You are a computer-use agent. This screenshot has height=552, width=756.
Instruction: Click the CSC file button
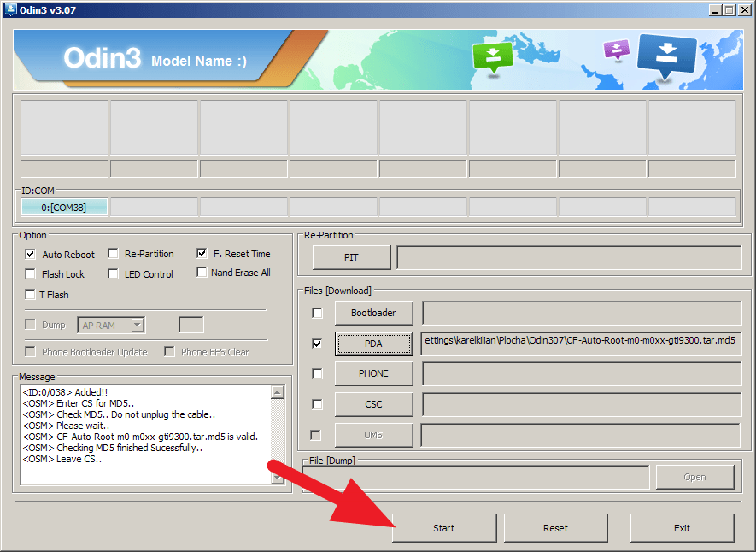click(x=373, y=404)
